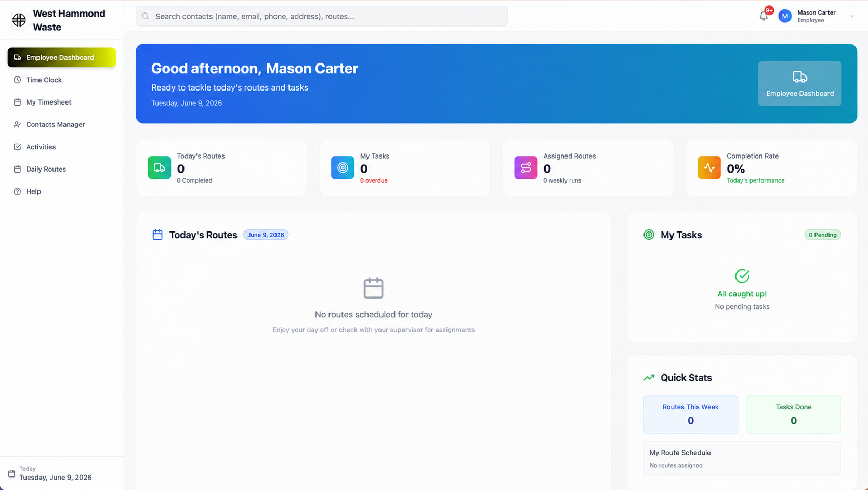Click the empty-state calendar icon
The width and height of the screenshot is (868, 490).
pos(373,288)
